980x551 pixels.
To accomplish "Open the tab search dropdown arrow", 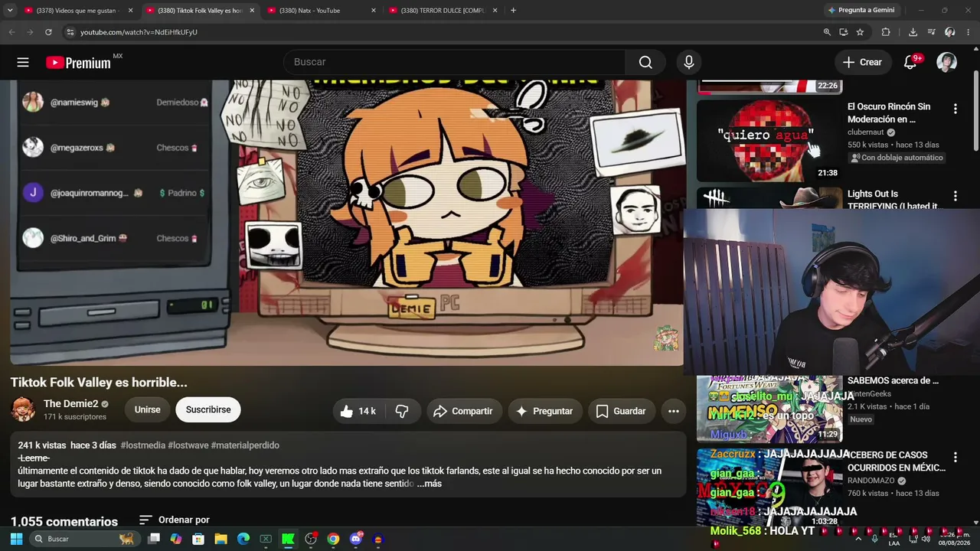I will (10, 10).
